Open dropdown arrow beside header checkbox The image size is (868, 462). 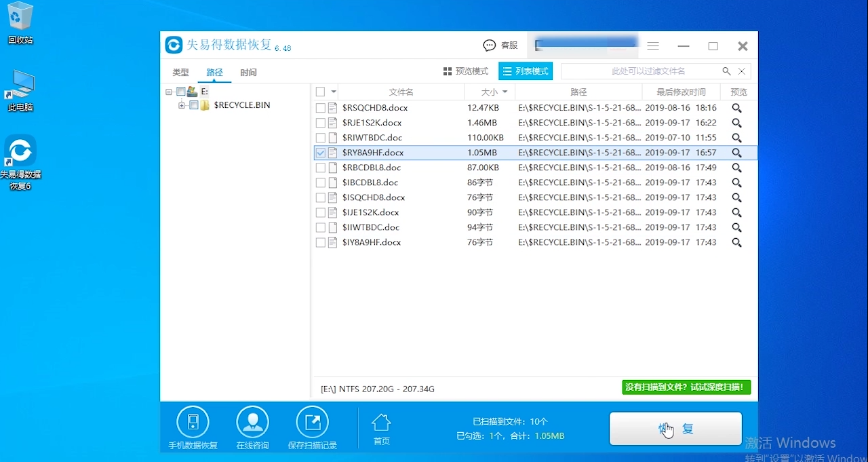(x=333, y=92)
